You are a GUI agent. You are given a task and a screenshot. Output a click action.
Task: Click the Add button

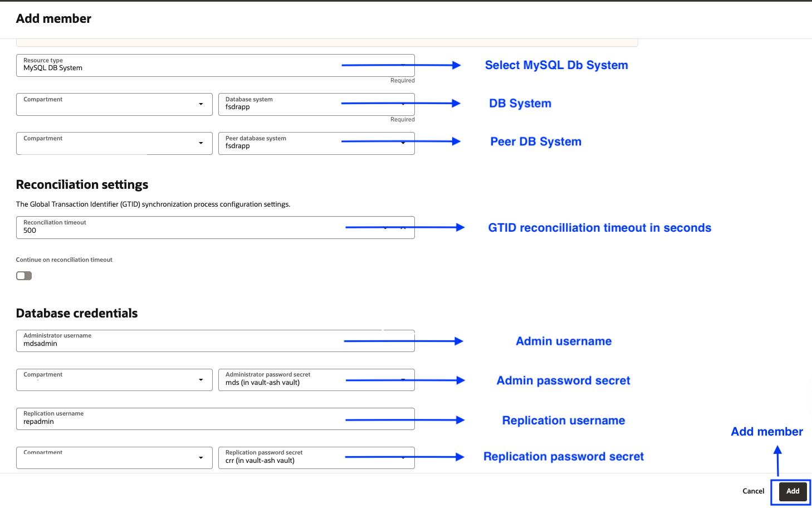(x=793, y=491)
